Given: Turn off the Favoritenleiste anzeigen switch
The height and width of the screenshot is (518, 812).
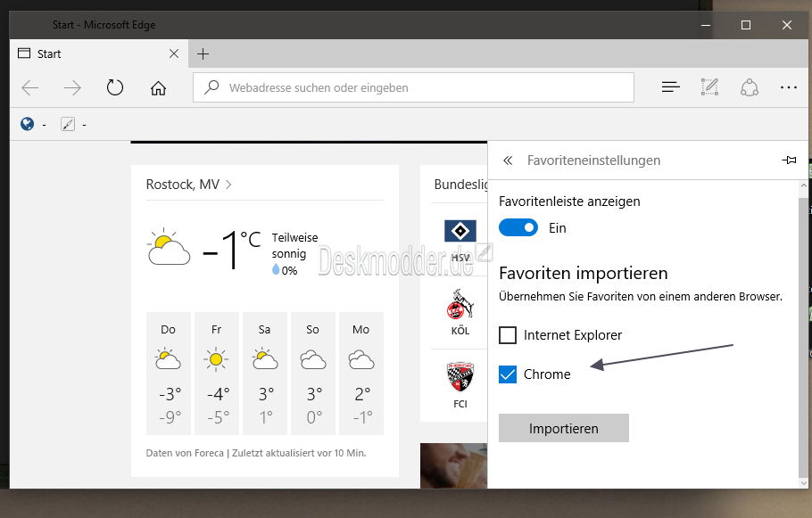Looking at the screenshot, I should 518,227.
